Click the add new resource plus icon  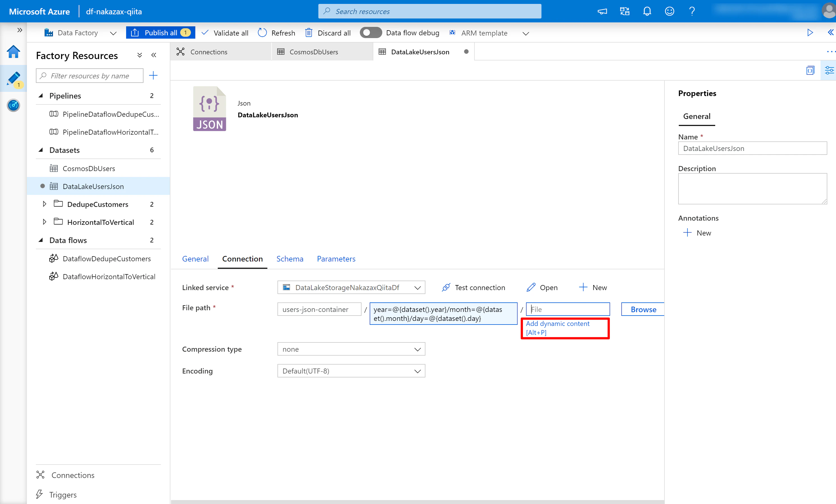153,75
